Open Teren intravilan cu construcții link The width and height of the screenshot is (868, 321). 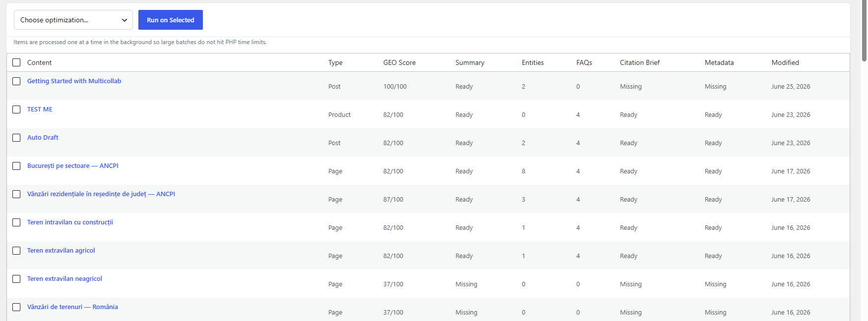[70, 222]
